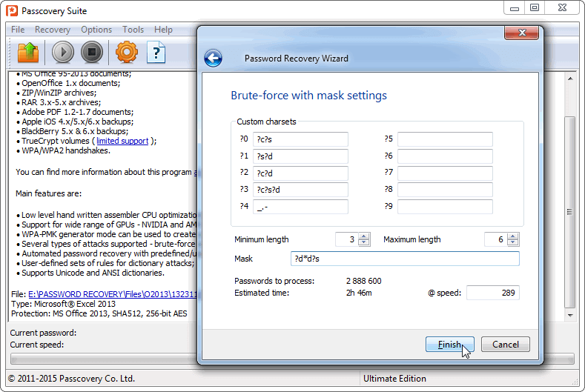This screenshot has height=392, width=585.
Task: Click 'Brute-force with mask settings' heading
Action: 309,96
